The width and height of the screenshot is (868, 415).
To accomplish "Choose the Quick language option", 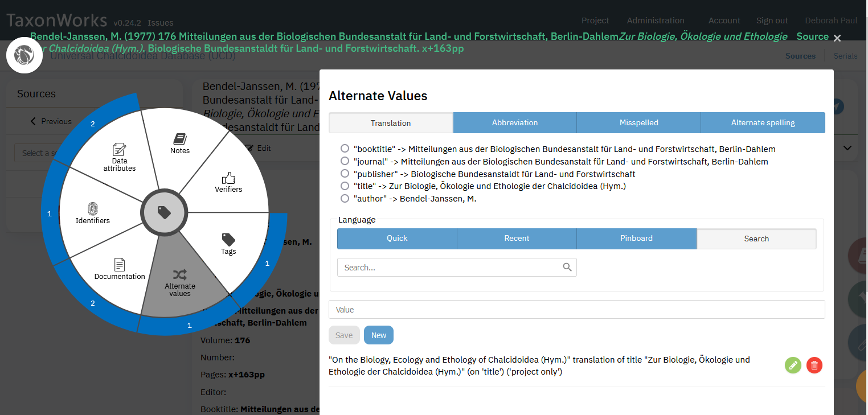I will (397, 239).
